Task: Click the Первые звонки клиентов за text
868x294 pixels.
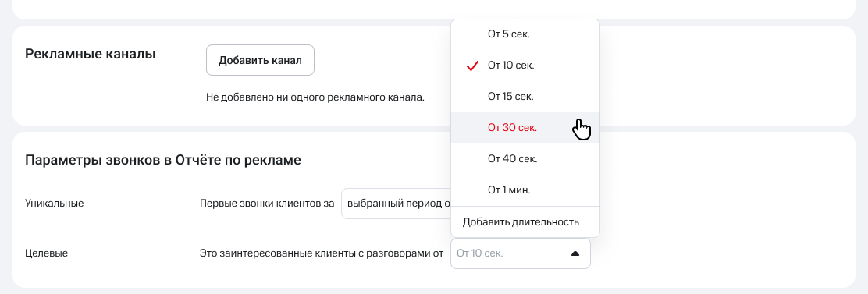Action: (267, 204)
